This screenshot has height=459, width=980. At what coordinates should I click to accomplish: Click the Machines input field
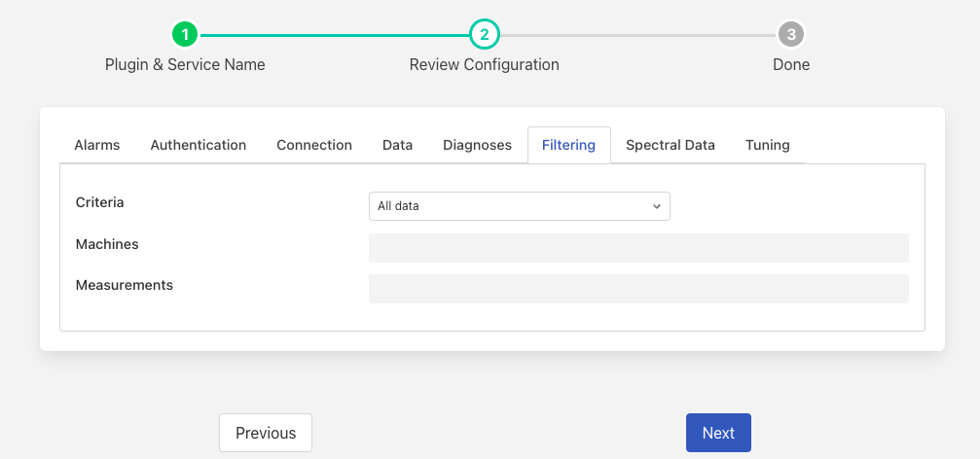[638, 248]
